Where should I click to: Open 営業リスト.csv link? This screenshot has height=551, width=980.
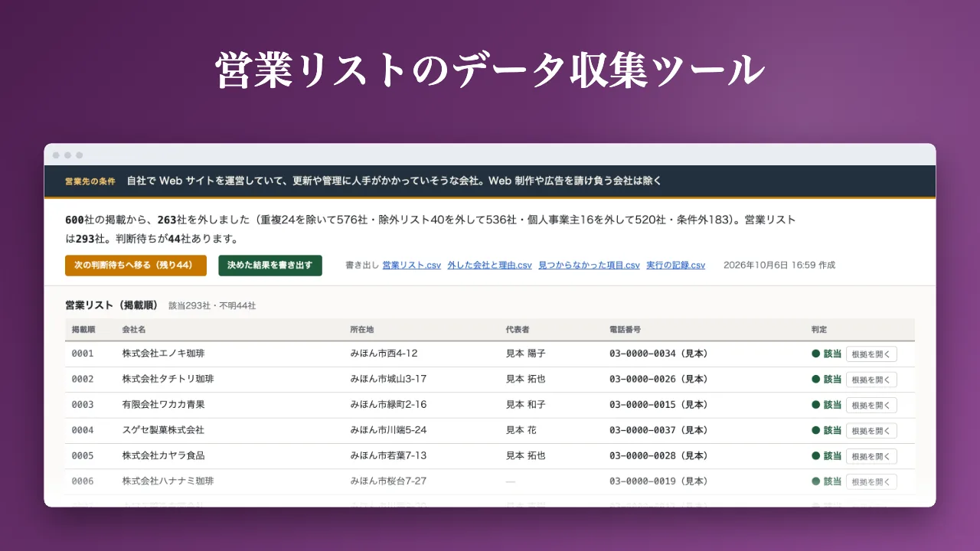(x=411, y=265)
